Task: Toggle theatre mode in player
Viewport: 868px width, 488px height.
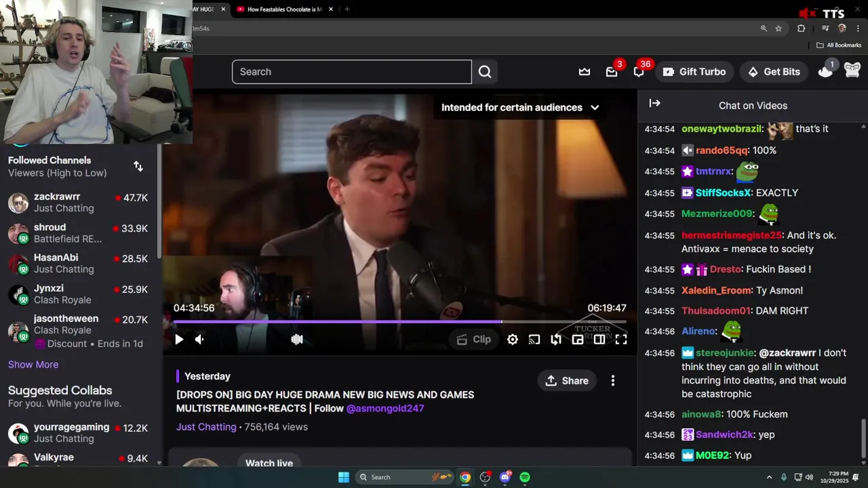Action: pyautogui.click(x=599, y=340)
